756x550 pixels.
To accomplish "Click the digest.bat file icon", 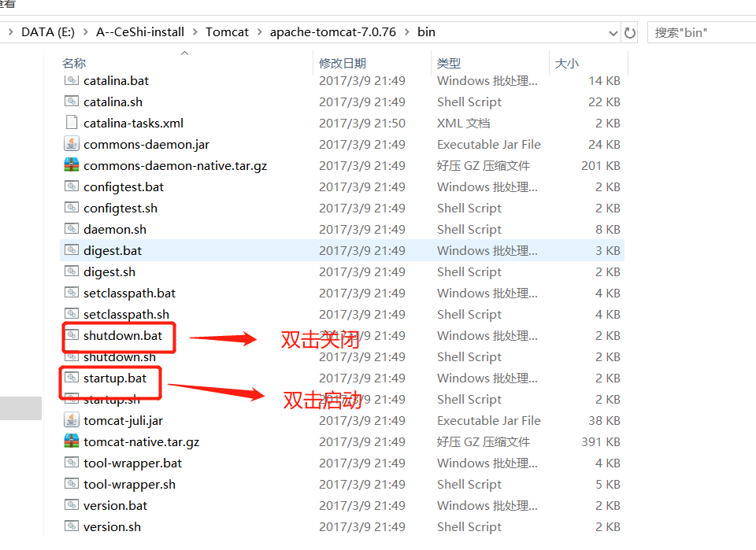I will 72,250.
